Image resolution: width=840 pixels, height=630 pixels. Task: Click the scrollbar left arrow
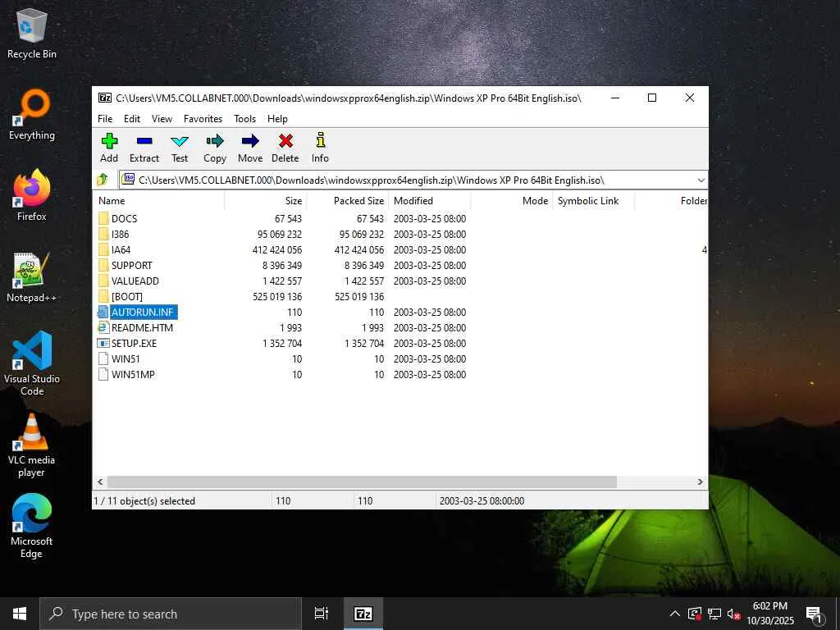[100, 482]
